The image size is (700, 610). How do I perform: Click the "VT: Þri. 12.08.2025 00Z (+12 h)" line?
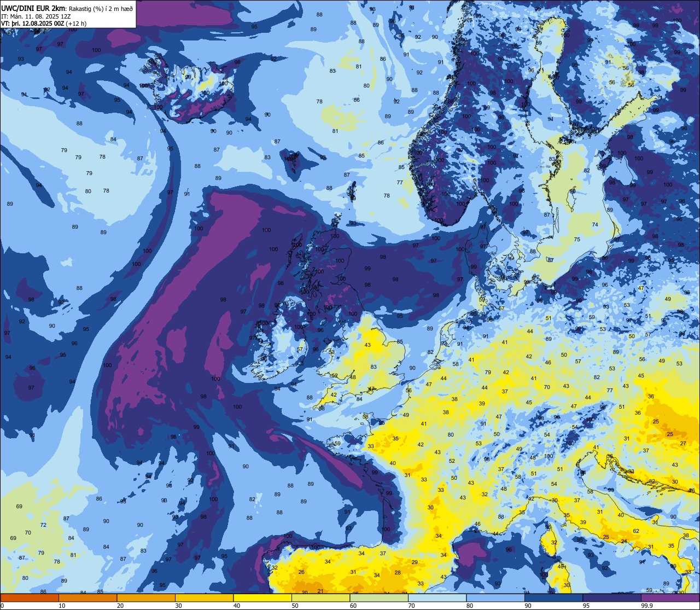point(45,24)
